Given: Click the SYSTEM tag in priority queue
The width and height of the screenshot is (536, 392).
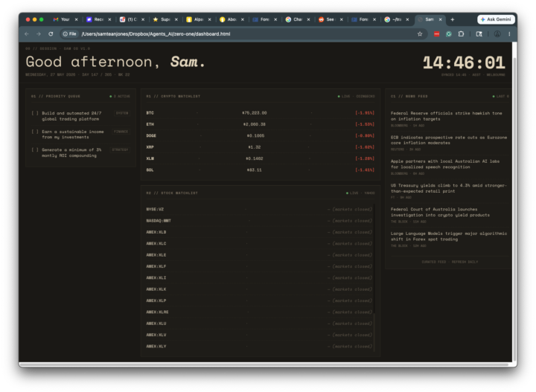Looking at the screenshot, I should [x=121, y=113].
